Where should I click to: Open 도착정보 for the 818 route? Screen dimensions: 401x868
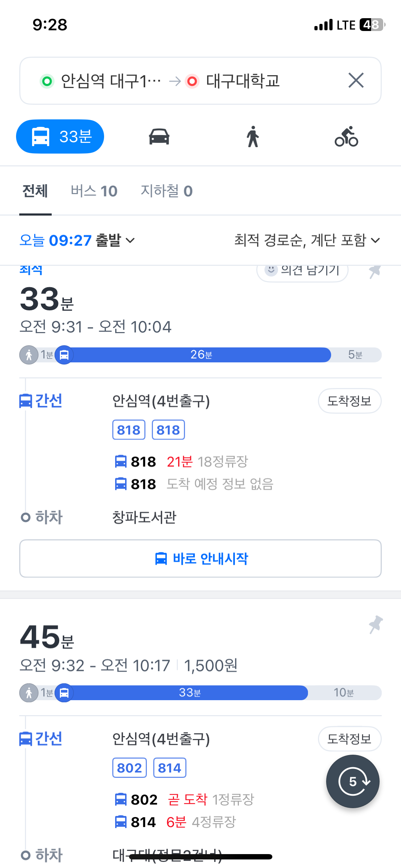click(350, 401)
